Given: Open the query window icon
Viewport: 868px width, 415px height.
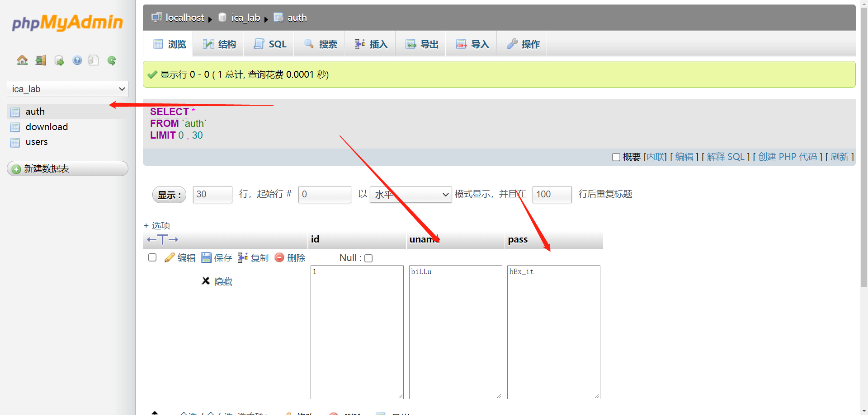Looking at the screenshot, I should [x=59, y=60].
